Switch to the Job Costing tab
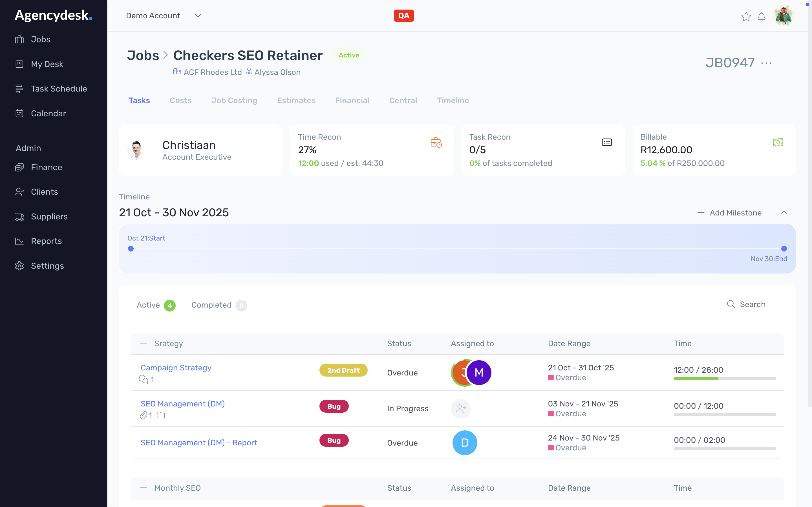812x507 pixels. pos(234,100)
